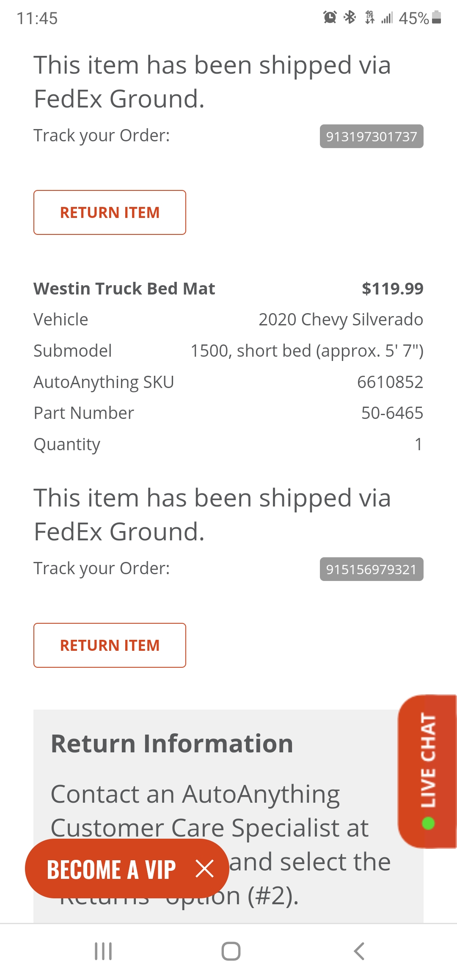457x980 pixels.
Task: Tap the alarm icon in status bar
Action: point(330,17)
